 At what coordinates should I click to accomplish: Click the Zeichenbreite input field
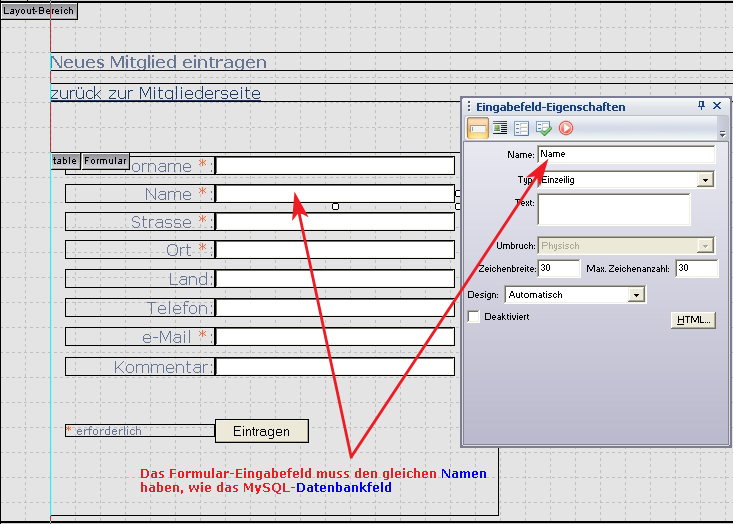click(x=558, y=269)
